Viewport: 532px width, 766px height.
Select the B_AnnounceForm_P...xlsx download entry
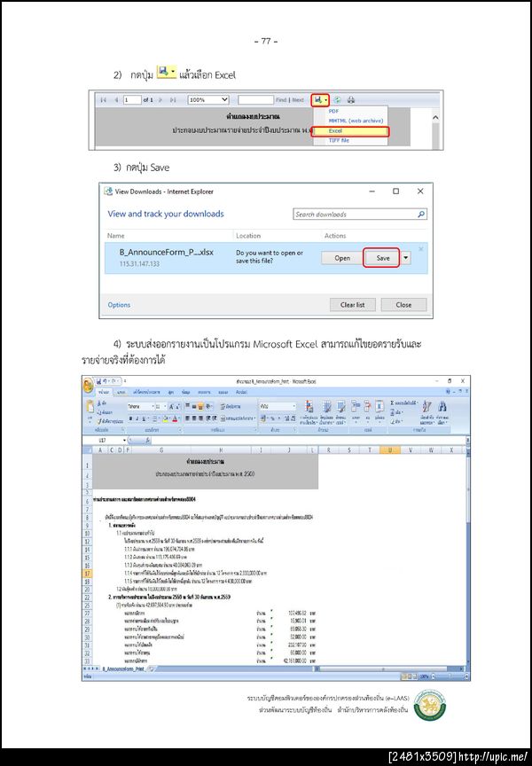[x=266, y=258]
